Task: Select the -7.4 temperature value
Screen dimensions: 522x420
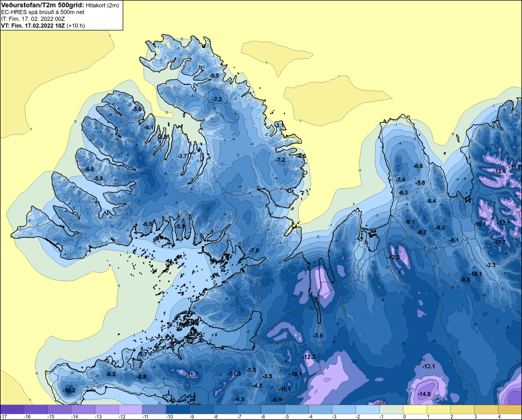Action: pos(400,179)
